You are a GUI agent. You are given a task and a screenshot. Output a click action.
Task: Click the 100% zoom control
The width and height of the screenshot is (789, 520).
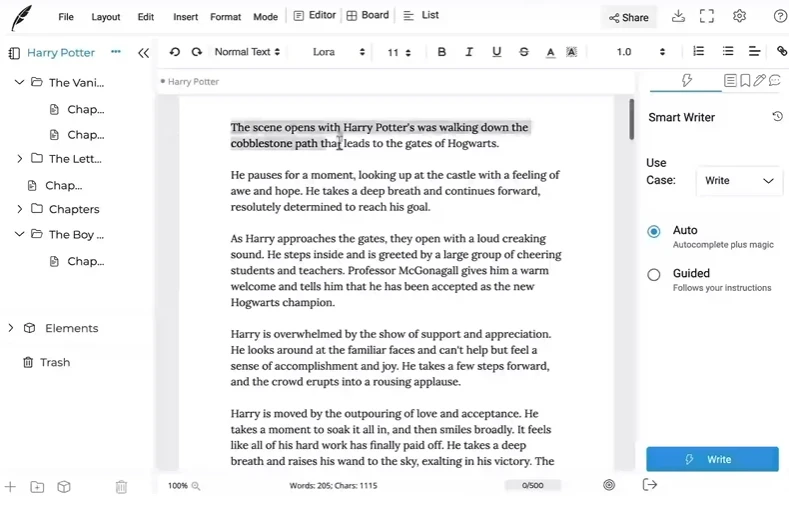184,486
